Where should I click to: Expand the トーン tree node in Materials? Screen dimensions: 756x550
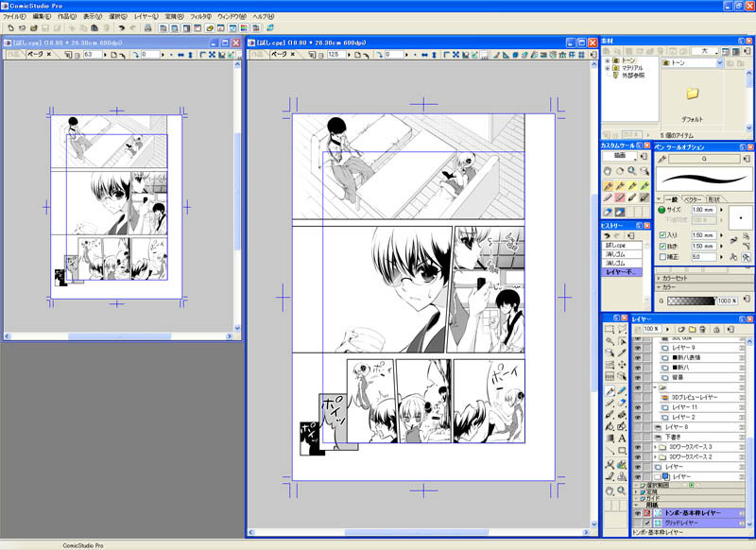click(x=608, y=60)
